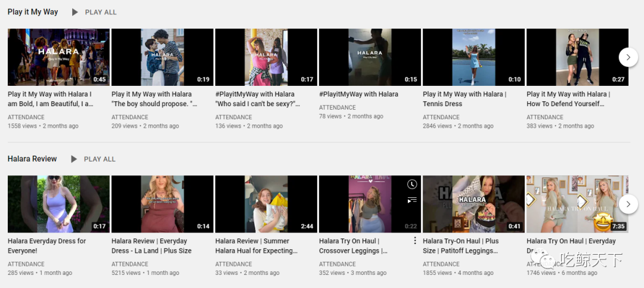Click the play triangle beside Halara Review
The image size is (644, 288).
[74, 159]
